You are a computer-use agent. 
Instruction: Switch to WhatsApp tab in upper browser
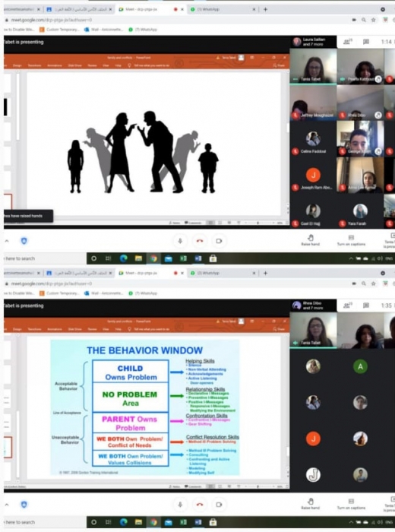(x=222, y=9)
